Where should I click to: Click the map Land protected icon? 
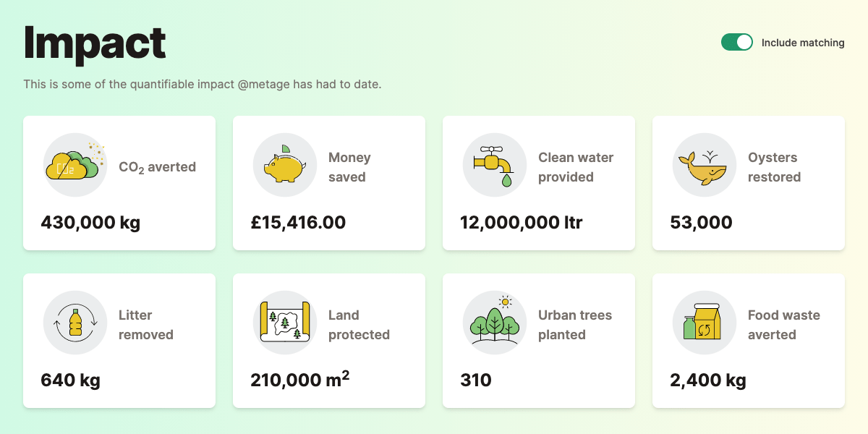point(285,323)
